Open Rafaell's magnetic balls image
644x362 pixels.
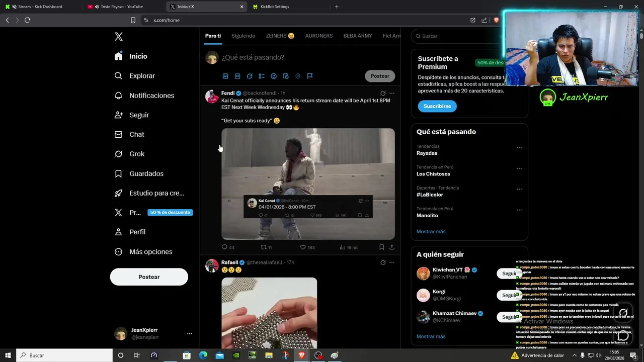269,313
